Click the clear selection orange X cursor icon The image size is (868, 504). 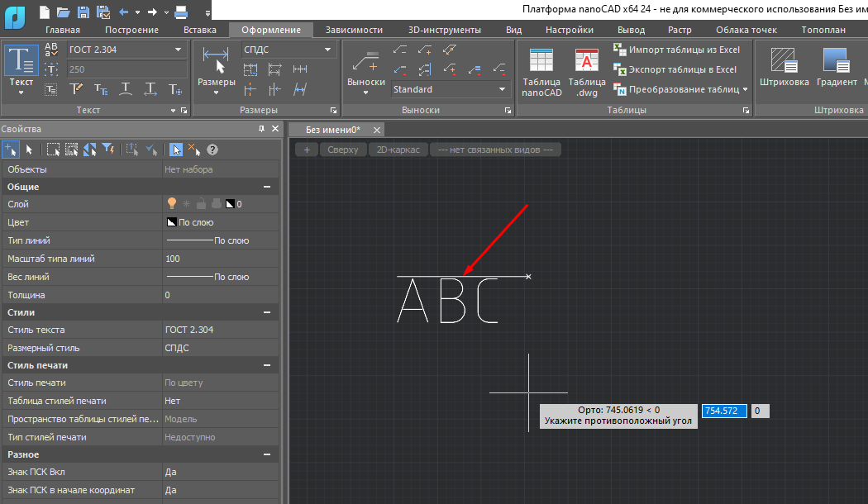(193, 150)
